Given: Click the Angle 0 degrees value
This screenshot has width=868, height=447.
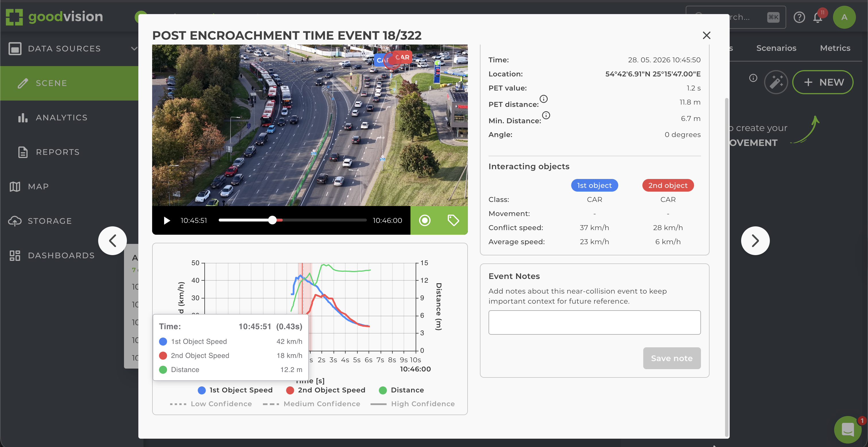Looking at the screenshot, I should pyautogui.click(x=682, y=135).
